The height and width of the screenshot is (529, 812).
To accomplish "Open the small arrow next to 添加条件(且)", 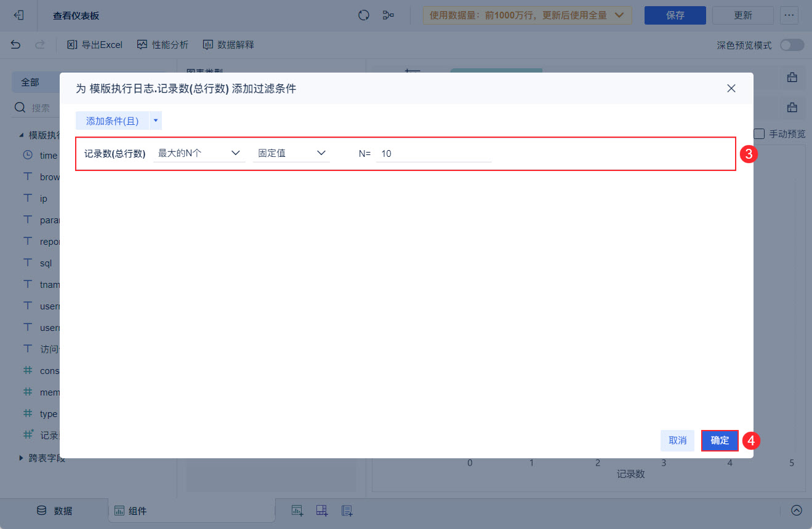I will (156, 121).
